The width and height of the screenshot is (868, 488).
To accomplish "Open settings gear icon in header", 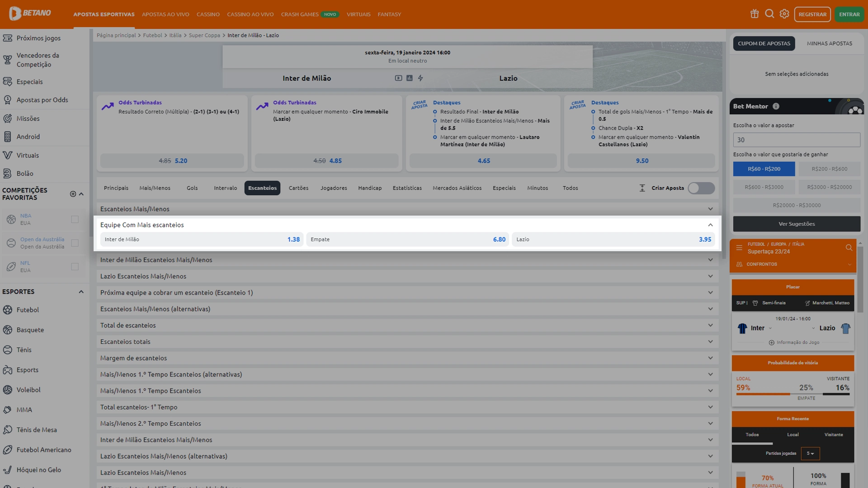I will pyautogui.click(x=784, y=14).
